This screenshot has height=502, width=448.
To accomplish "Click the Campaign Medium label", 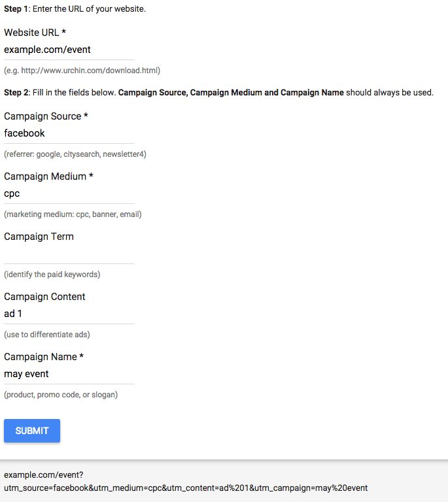I will 48,176.
